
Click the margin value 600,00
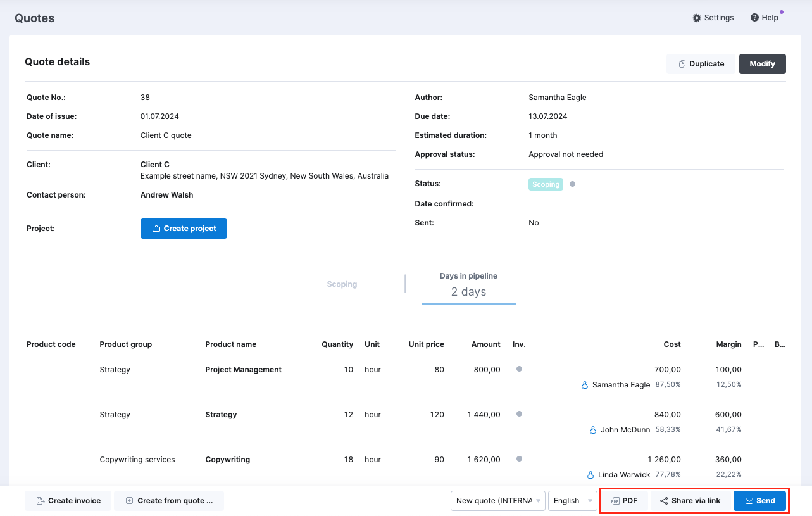[x=728, y=415]
